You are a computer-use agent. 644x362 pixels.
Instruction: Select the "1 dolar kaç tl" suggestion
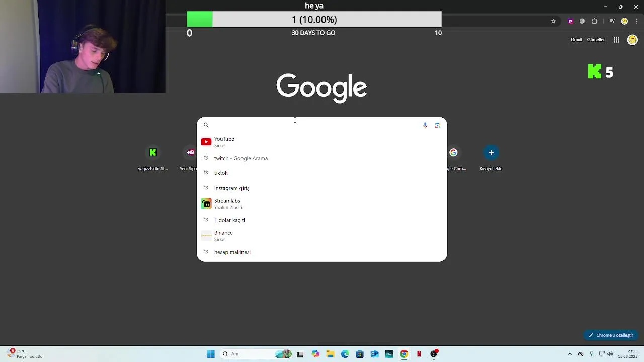coord(321,220)
